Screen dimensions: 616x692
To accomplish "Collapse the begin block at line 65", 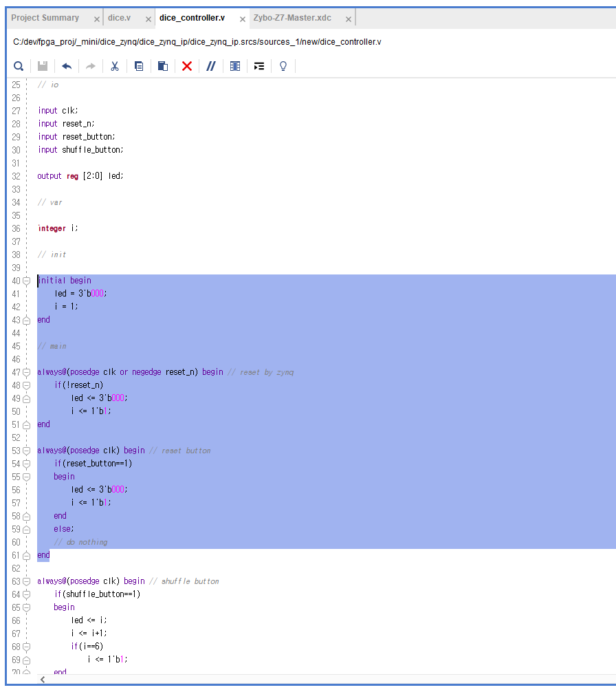I will click(26, 607).
